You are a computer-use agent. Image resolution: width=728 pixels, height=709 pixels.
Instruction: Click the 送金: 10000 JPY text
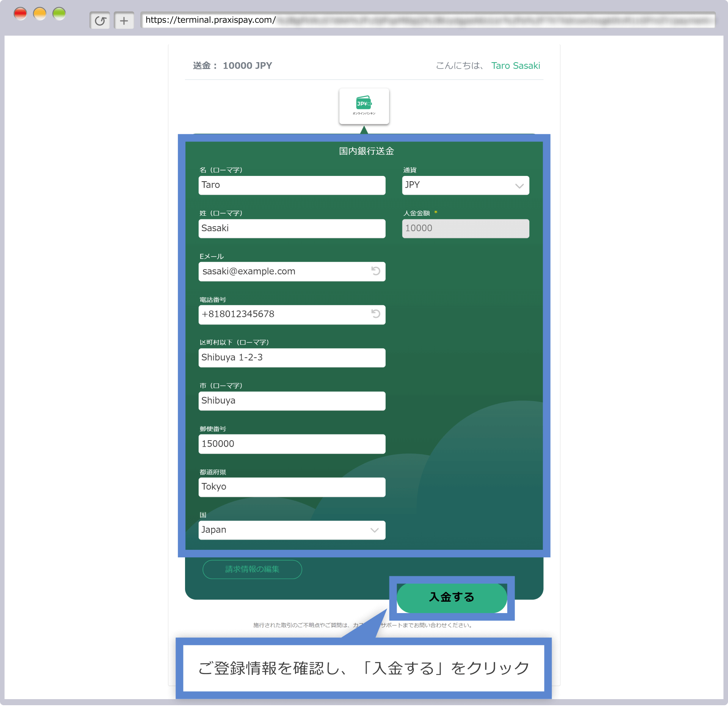[x=232, y=66]
